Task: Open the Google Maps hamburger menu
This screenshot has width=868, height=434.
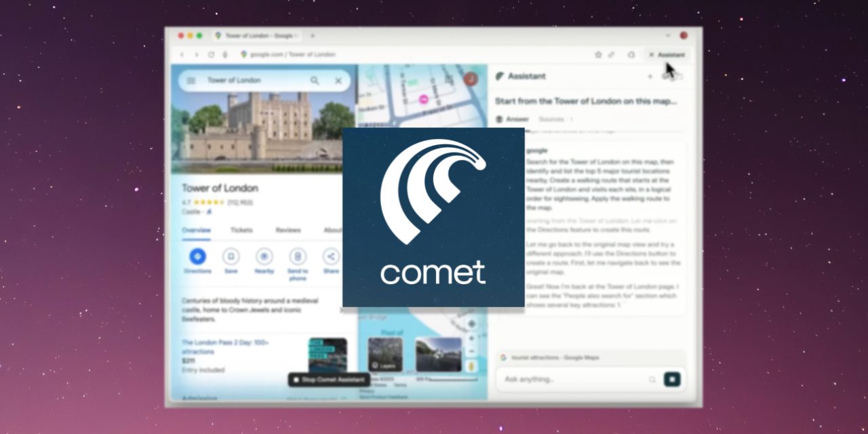Action: pos(191,81)
